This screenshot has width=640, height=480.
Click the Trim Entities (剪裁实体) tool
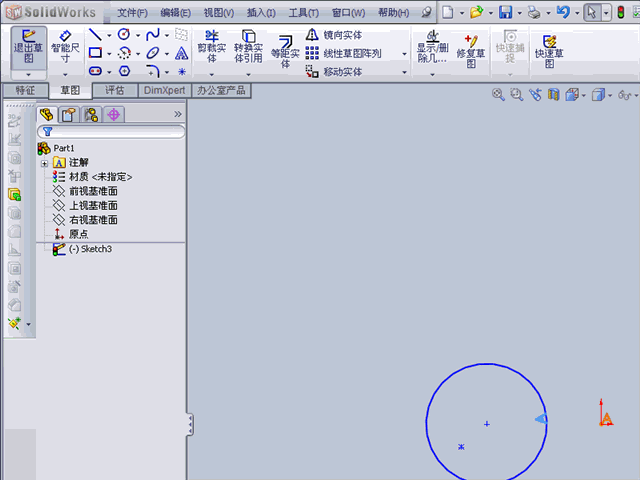click(211, 47)
